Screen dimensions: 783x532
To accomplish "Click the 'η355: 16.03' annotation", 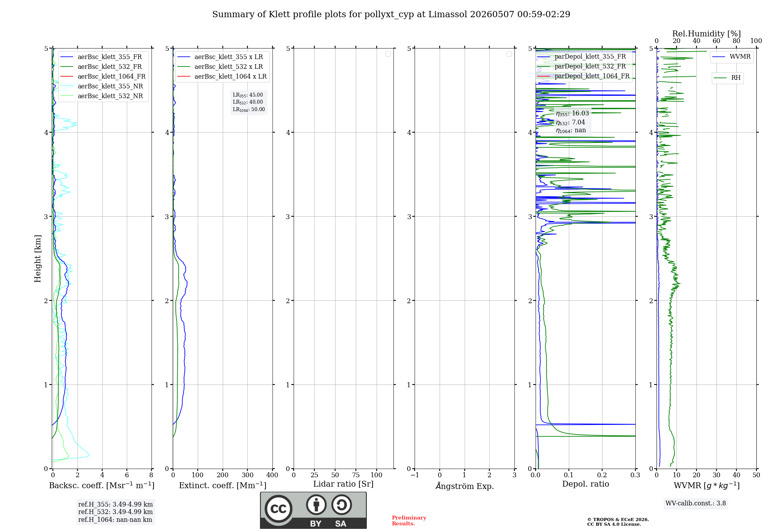I will click(572, 113).
